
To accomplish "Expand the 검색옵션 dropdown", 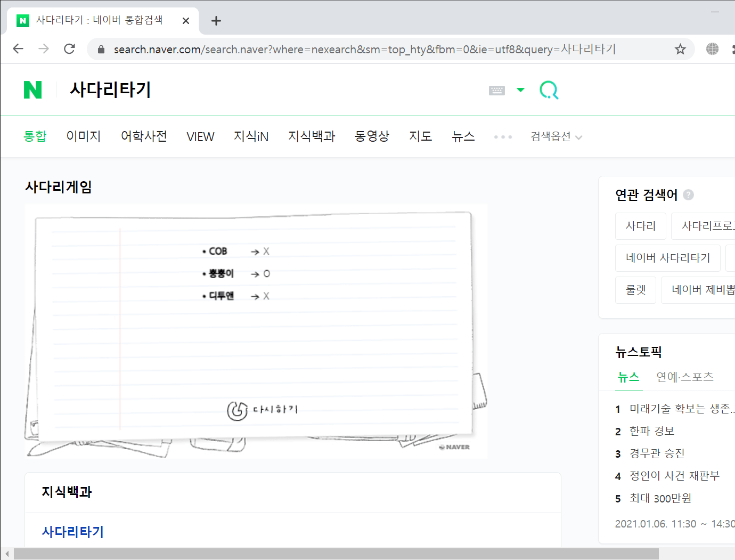I will [x=556, y=136].
